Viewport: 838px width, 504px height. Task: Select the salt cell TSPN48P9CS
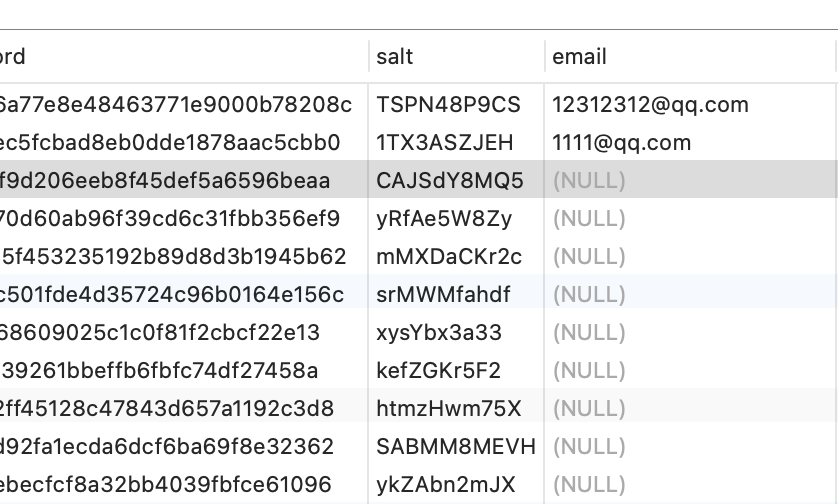pos(449,104)
